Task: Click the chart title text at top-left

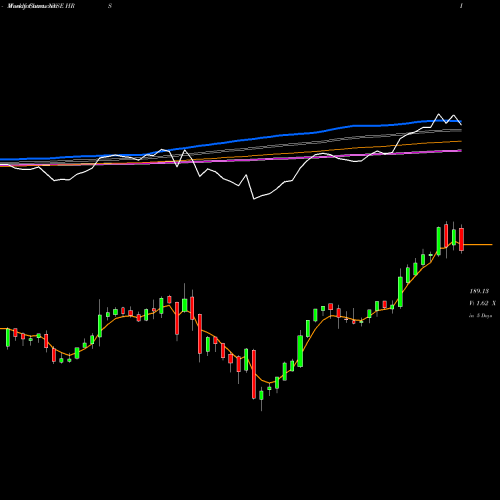Action: (41, 6)
